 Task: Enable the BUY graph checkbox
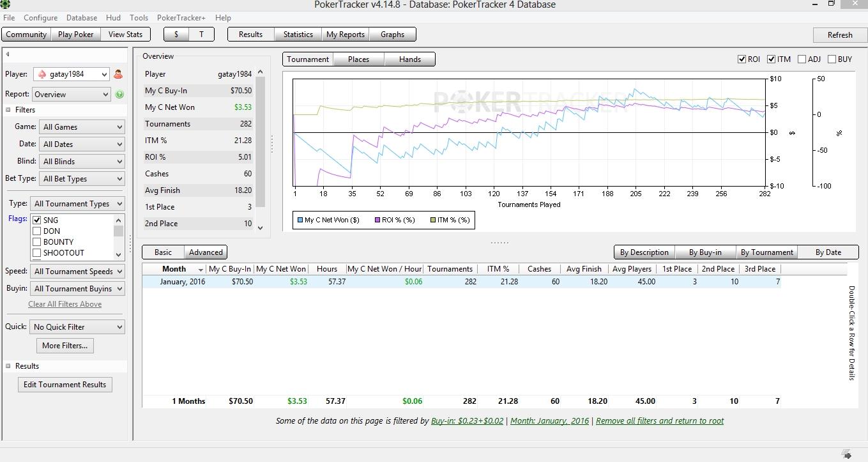832,59
